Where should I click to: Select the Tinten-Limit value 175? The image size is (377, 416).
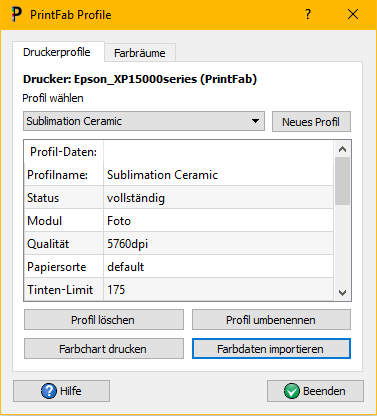point(218,289)
